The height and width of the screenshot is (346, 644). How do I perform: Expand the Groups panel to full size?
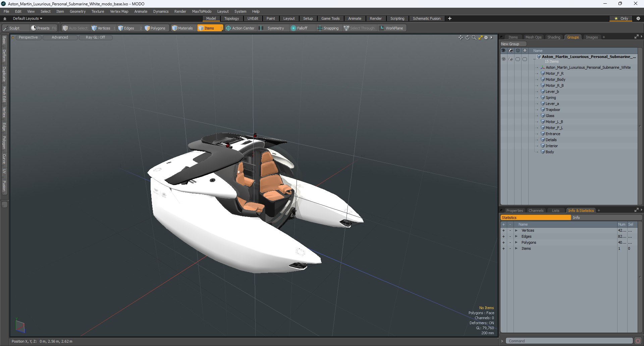[636, 37]
